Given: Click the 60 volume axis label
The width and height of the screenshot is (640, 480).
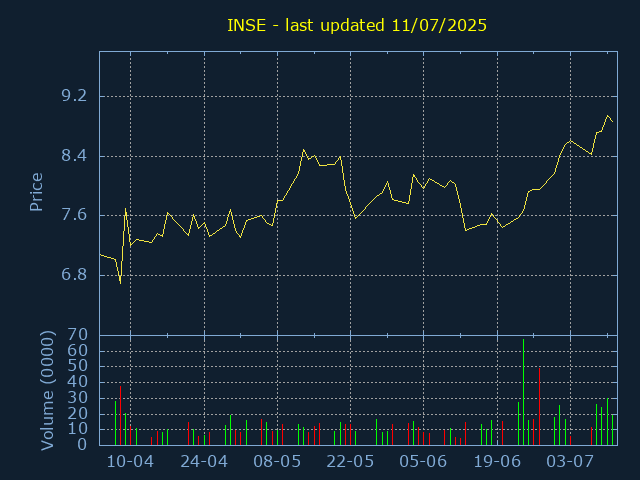Looking at the screenshot, I should pos(78,351).
